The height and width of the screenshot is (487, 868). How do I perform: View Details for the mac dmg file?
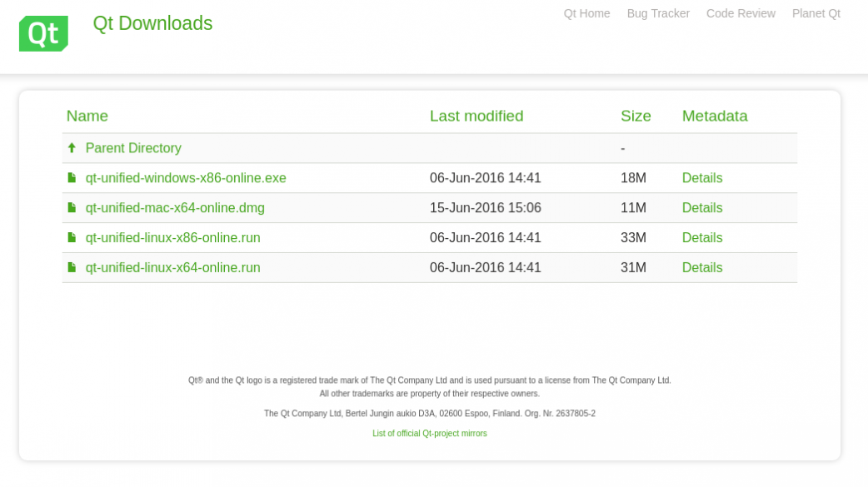[x=702, y=208]
